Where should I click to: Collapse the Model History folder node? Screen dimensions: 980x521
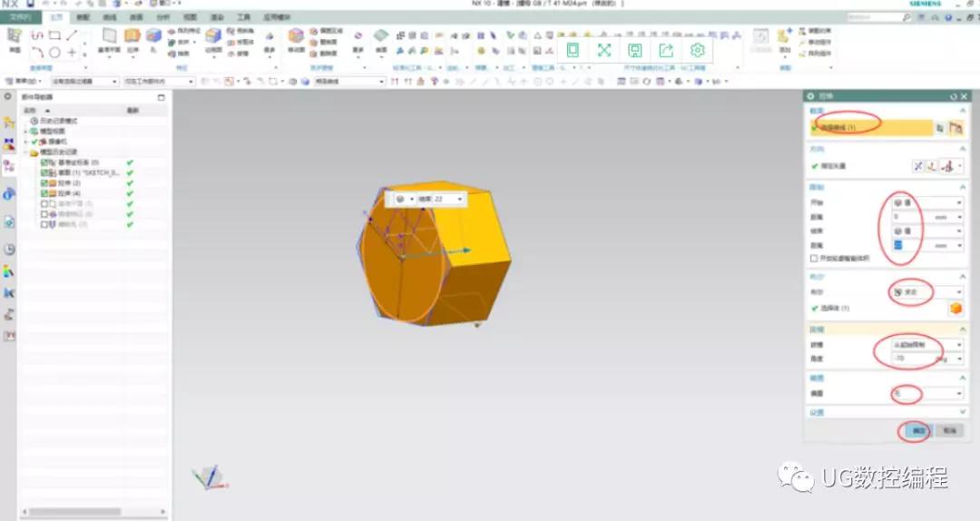tap(26, 152)
